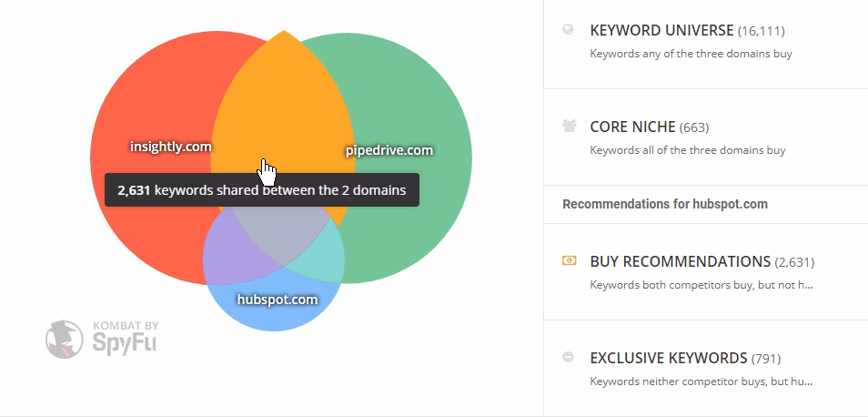Click the minus icon beside Exclusive Keywords
This screenshot has height=417, width=868.
tap(569, 357)
